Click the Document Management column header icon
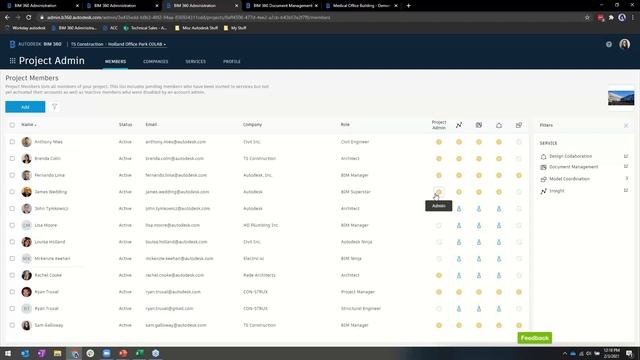The width and height of the screenshot is (640, 360). point(479,125)
